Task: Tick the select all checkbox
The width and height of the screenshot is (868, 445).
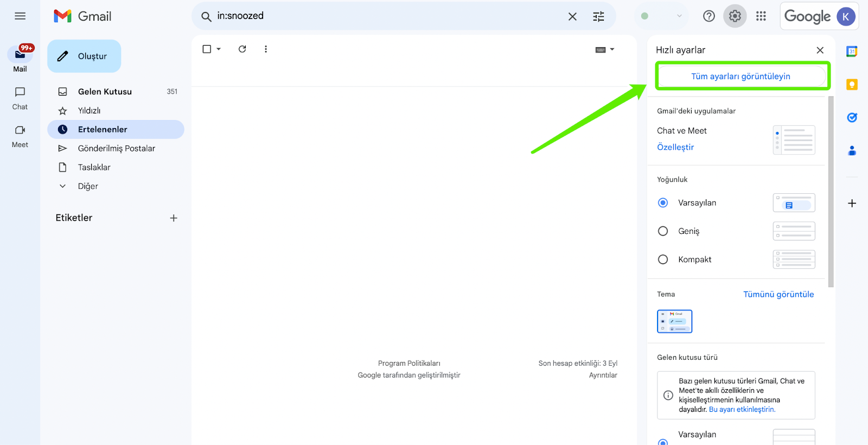Action: pyautogui.click(x=207, y=49)
